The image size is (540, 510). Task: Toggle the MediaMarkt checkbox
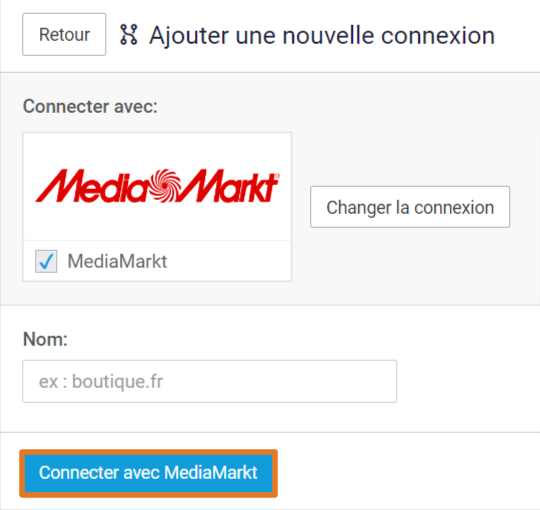pyautogui.click(x=46, y=261)
